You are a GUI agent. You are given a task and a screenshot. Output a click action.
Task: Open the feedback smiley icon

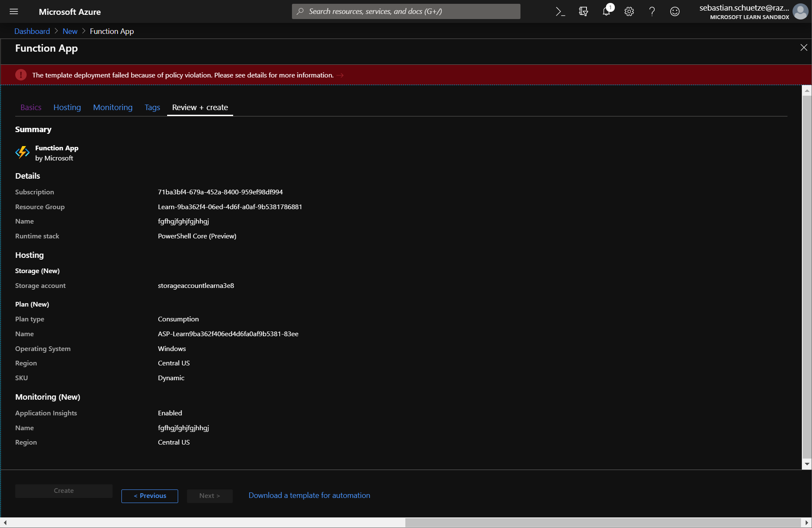[x=675, y=11]
